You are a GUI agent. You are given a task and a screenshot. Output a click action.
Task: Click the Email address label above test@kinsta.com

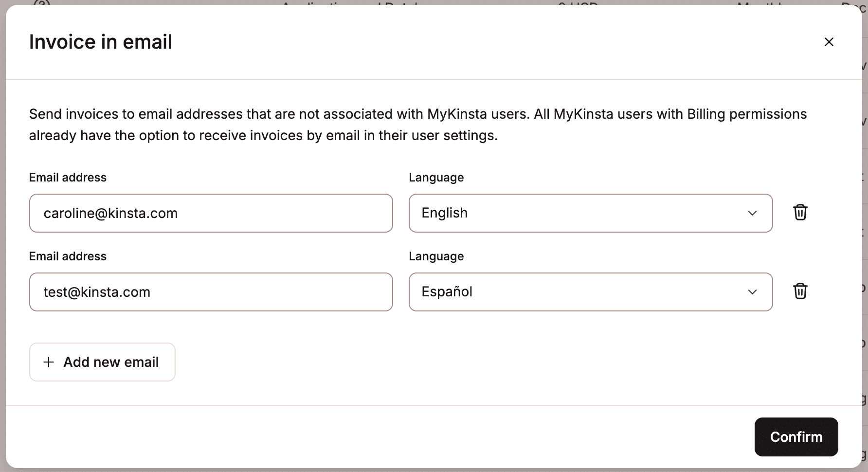point(68,256)
